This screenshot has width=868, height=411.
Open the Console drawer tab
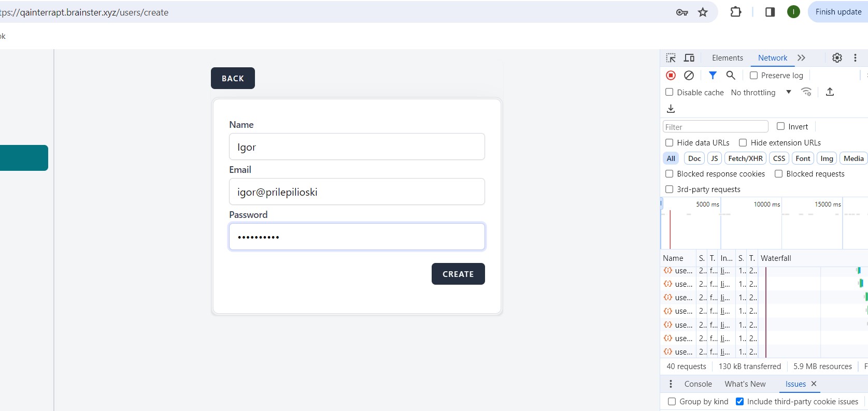pyautogui.click(x=698, y=384)
